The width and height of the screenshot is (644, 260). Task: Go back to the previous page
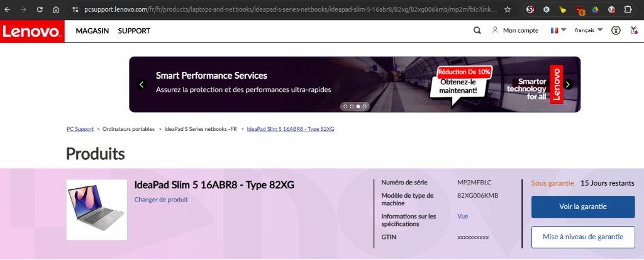(x=8, y=9)
